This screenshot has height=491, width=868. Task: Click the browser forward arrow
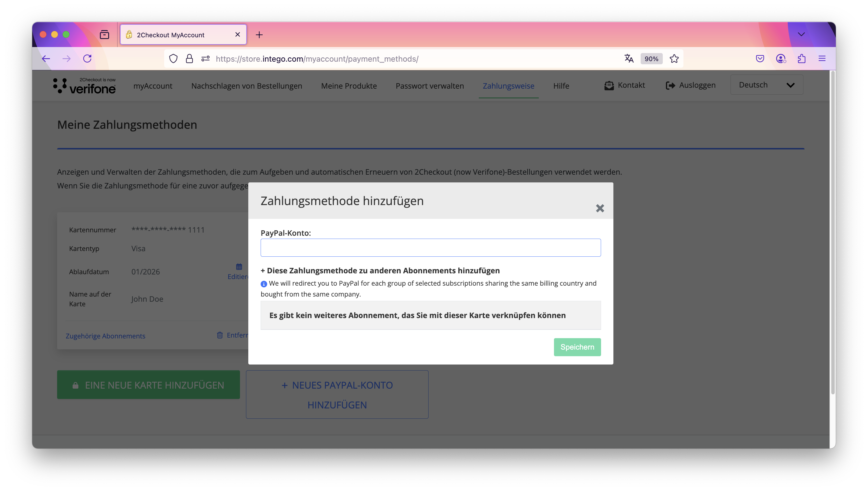point(67,59)
